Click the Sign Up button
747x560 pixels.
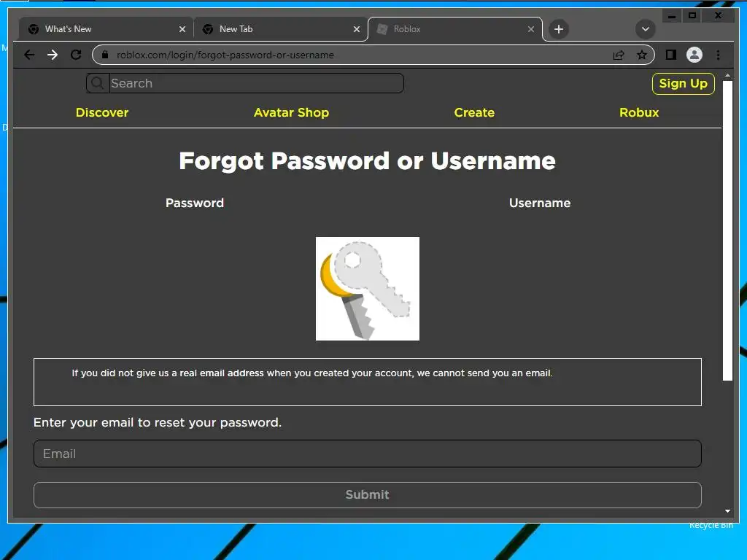click(683, 83)
